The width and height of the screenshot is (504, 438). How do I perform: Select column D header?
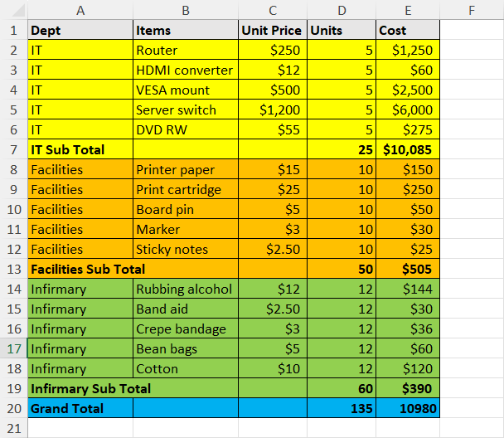pyautogui.click(x=342, y=10)
